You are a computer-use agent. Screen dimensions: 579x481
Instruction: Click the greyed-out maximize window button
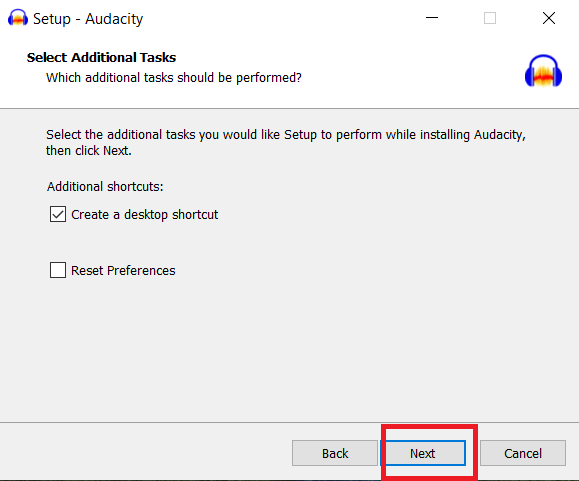click(x=490, y=18)
